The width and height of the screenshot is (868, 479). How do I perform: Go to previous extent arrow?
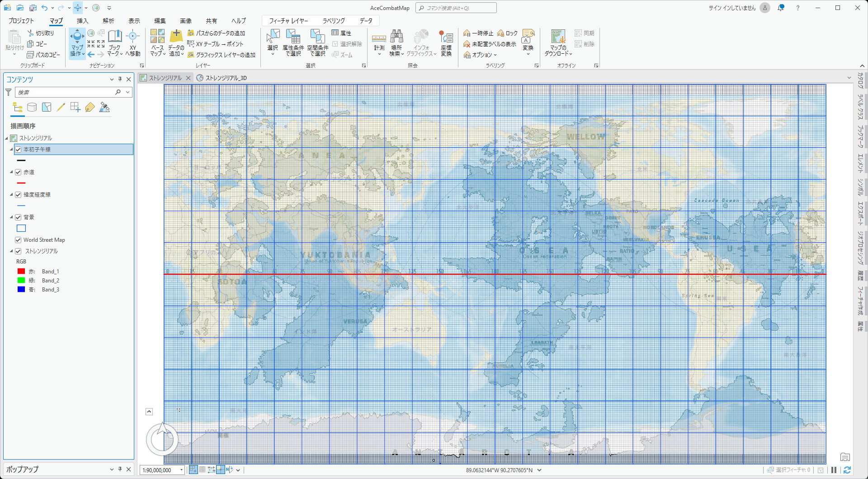91,54
